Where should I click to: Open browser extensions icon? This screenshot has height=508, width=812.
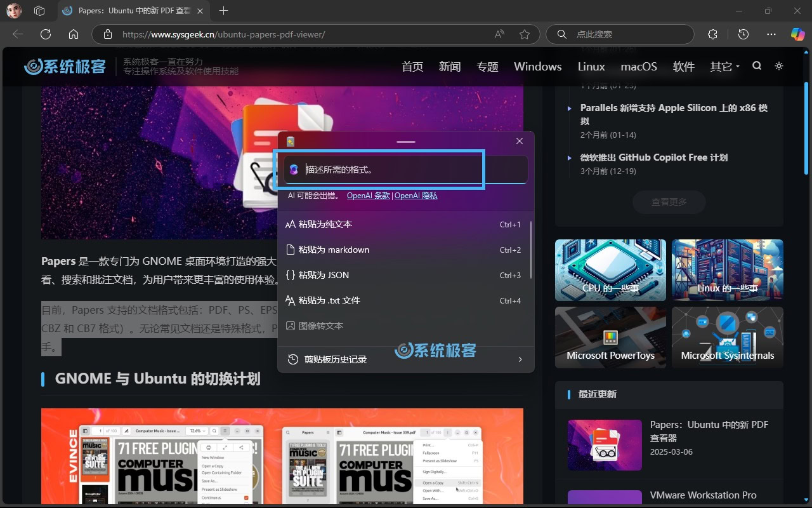[x=713, y=34]
